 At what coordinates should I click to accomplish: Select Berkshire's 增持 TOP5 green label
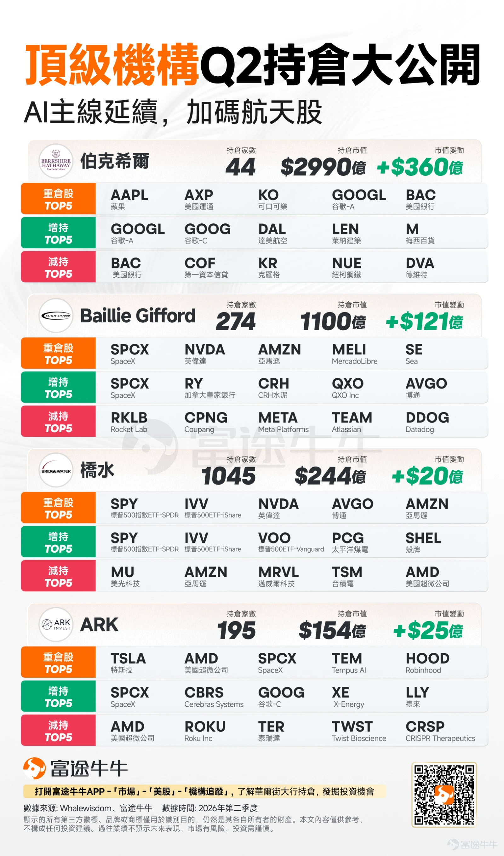click(x=58, y=233)
